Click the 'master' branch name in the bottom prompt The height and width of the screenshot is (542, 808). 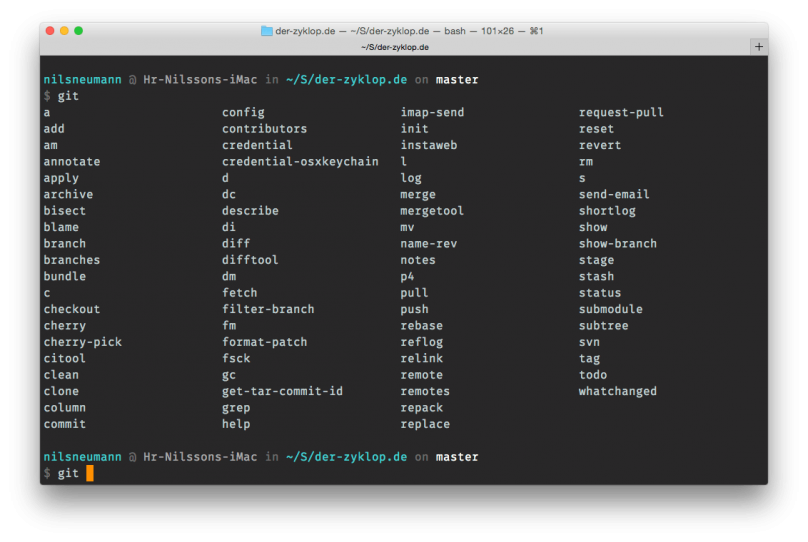pyautogui.click(x=457, y=457)
